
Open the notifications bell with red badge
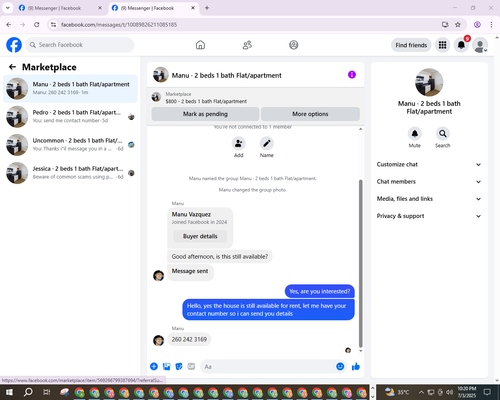(x=461, y=45)
